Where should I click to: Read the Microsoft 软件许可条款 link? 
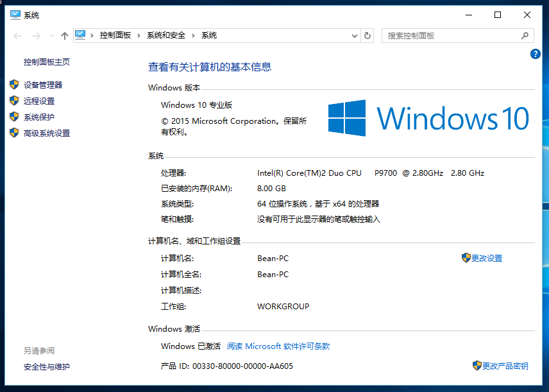[278, 346]
